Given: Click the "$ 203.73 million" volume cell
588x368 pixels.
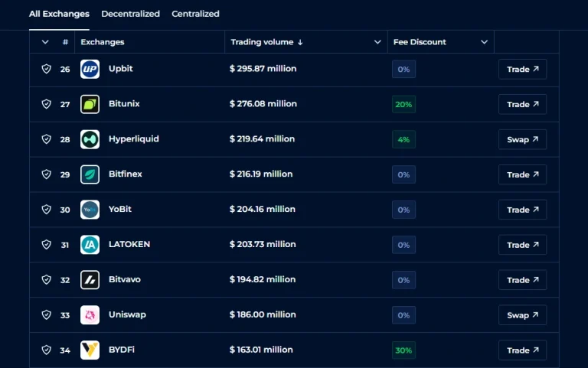Looking at the screenshot, I should pos(263,244).
